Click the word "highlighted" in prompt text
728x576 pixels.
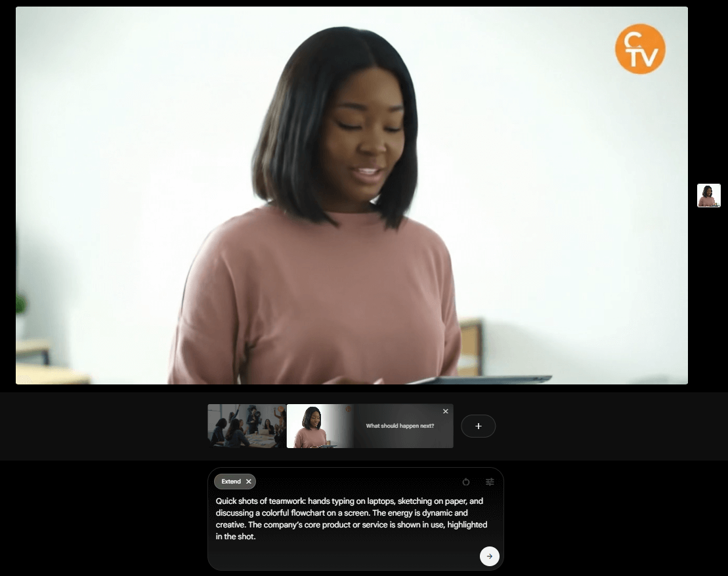(467, 525)
